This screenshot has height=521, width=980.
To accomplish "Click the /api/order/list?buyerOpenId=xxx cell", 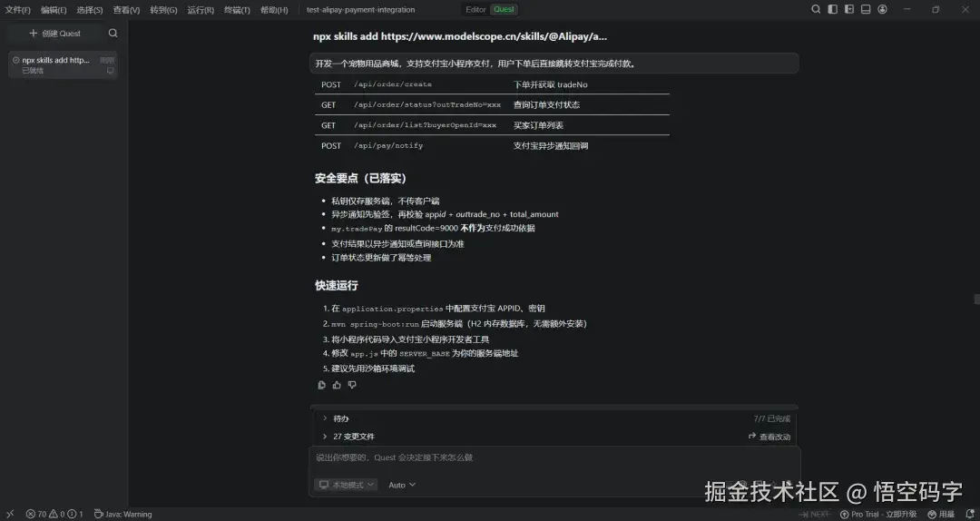I will point(425,125).
